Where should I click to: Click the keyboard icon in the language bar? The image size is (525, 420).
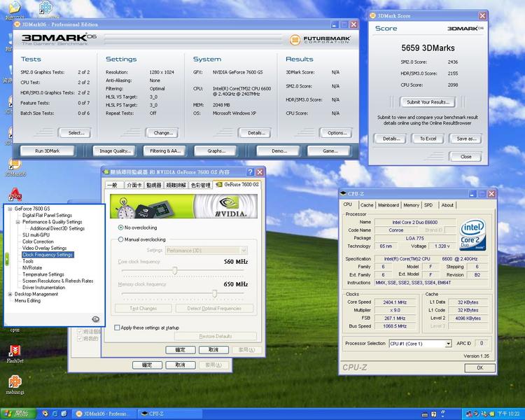[x=425, y=414]
